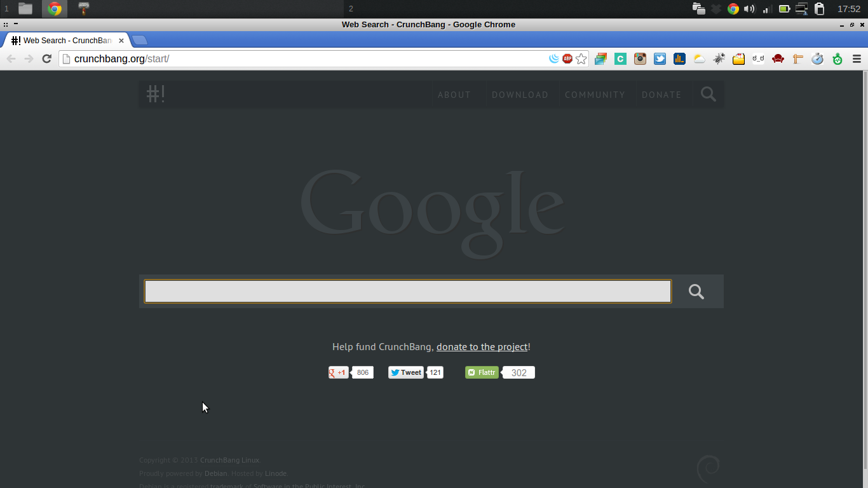Click the blue bar chart extension
This screenshot has height=488, width=868.
(679, 58)
